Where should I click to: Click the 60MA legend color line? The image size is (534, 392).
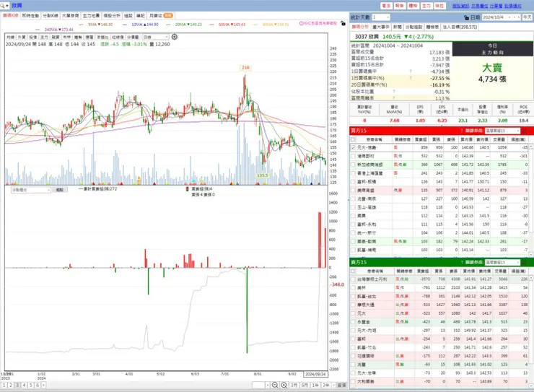[212, 25]
